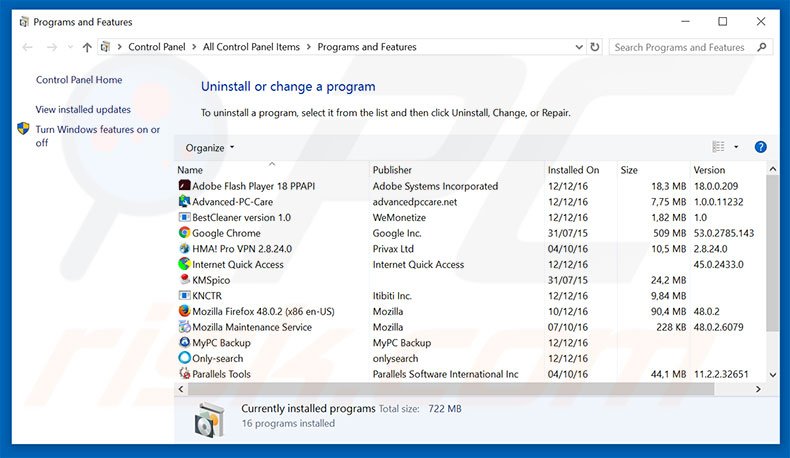Image resolution: width=790 pixels, height=458 pixels.
Task: Select Internet Quick Access program name
Action: (238, 265)
